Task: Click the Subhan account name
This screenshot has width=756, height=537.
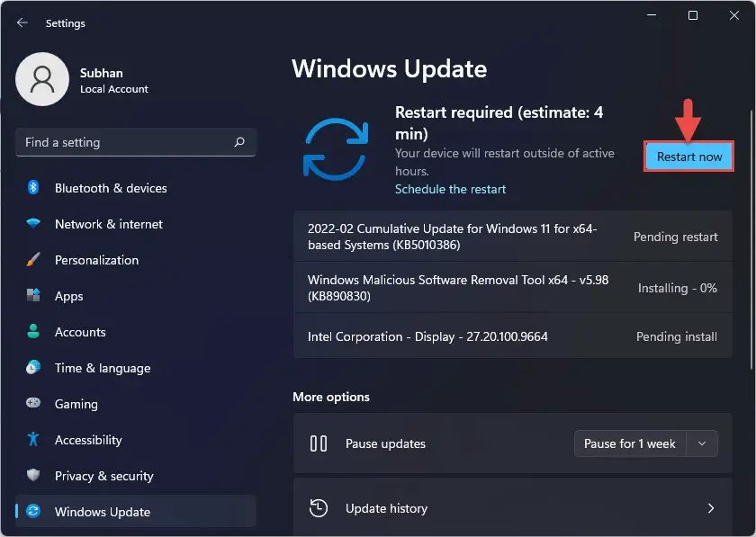Action: click(x=101, y=73)
